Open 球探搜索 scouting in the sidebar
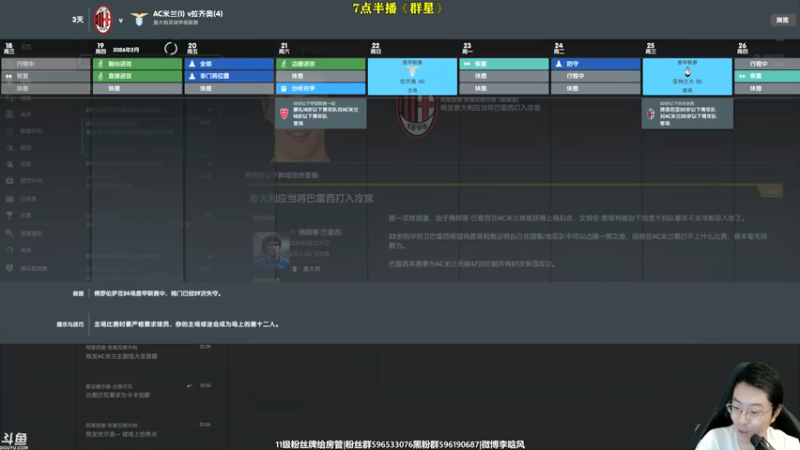The height and width of the screenshot is (450, 800). click(x=31, y=234)
